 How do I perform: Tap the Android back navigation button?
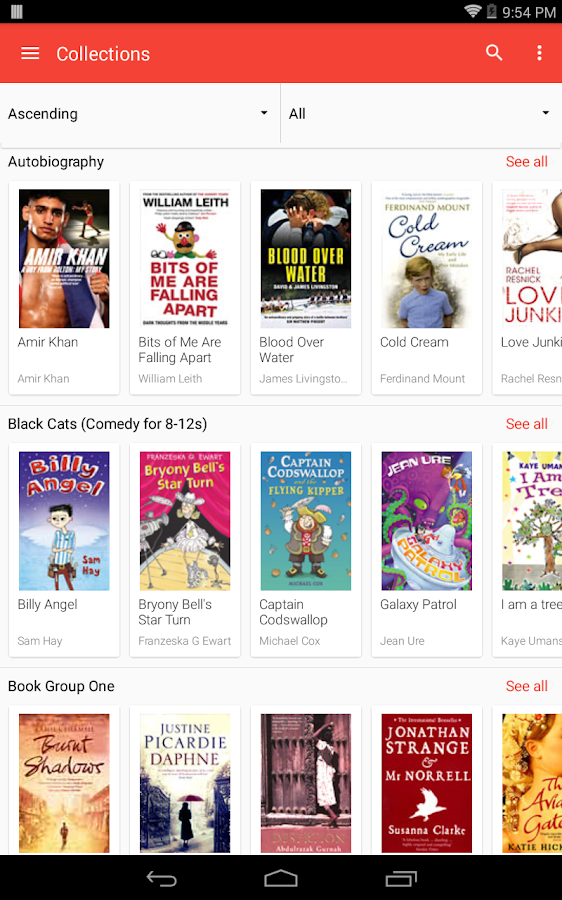pos(161,878)
